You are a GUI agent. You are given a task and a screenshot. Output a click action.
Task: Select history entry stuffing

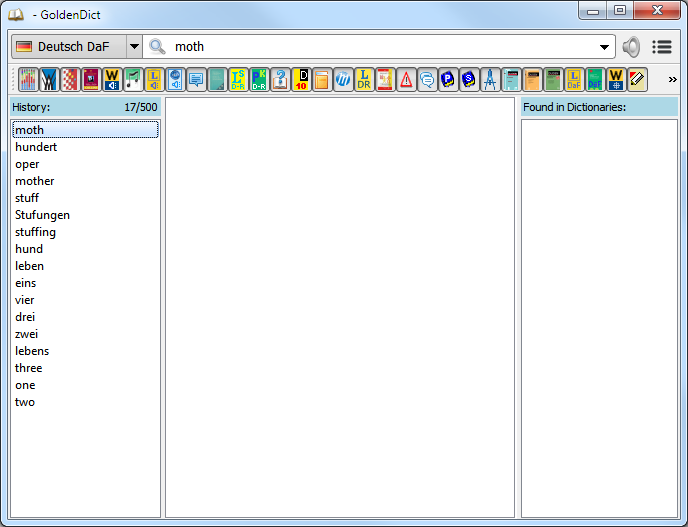coord(86,232)
